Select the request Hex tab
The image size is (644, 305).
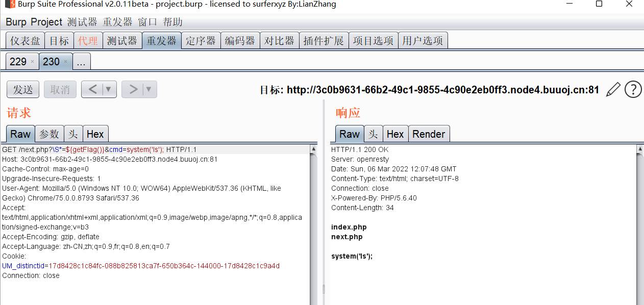point(95,134)
